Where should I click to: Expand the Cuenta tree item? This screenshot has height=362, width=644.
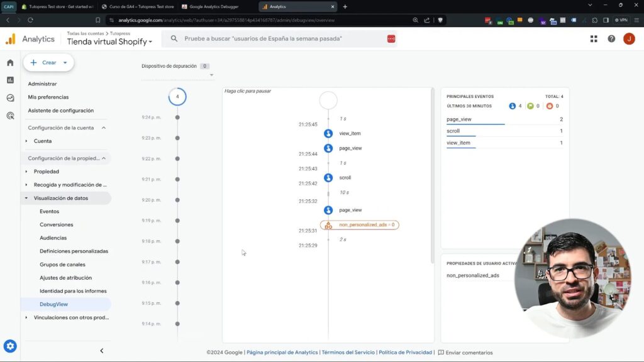click(26, 141)
